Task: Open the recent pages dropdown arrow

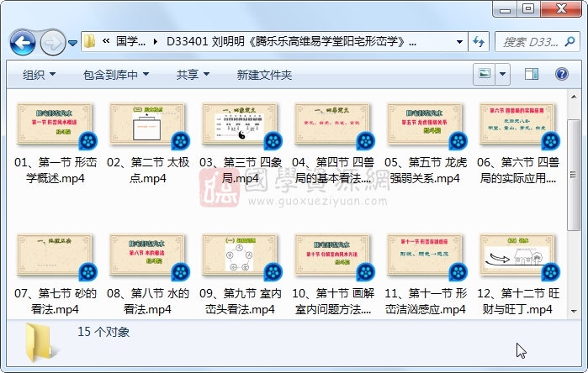Action: click(x=72, y=44)
